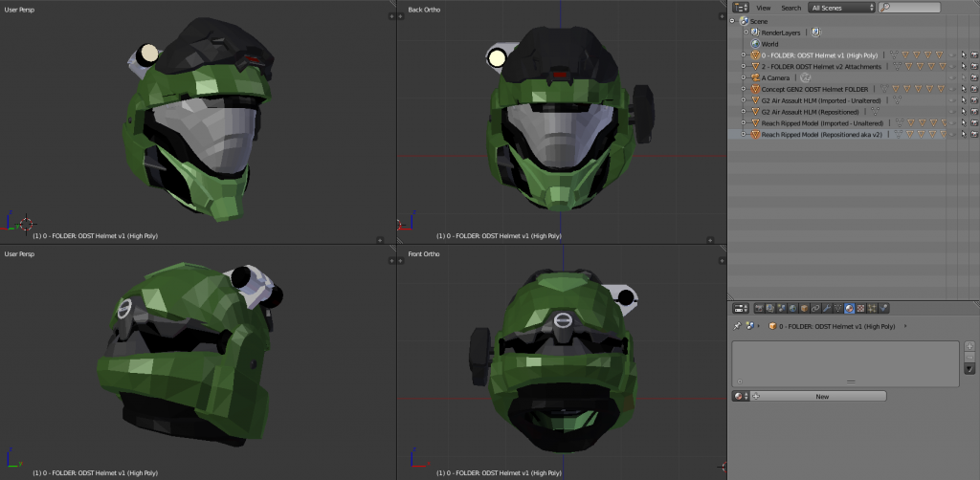The height and width of the screenshot is (480, 980).
Task: Click the magnifier icon in outliner search field
Action: [885, 8]
